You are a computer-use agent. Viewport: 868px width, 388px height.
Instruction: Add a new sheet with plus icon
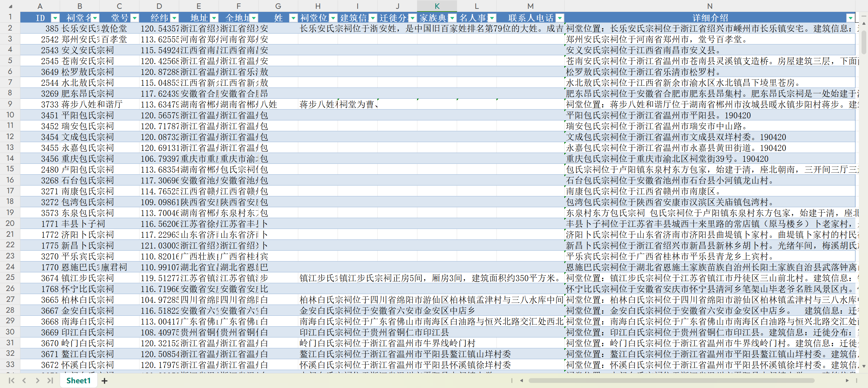tap(105, 381)
